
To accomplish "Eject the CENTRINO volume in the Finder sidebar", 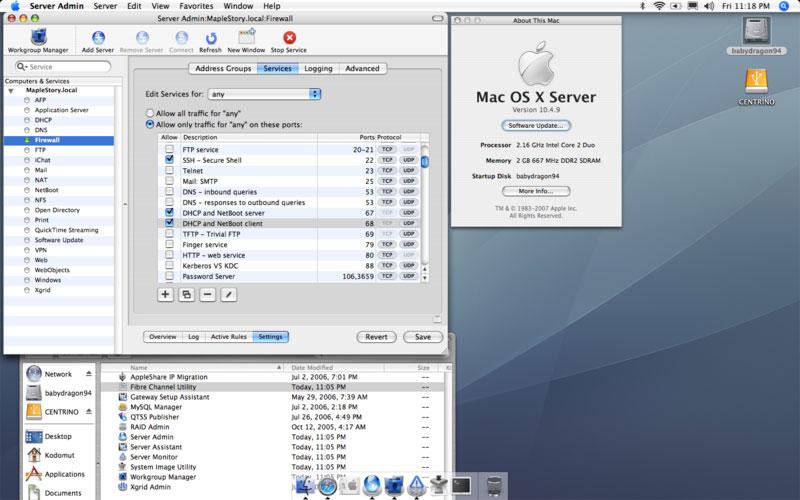I will tap(89, 411).
